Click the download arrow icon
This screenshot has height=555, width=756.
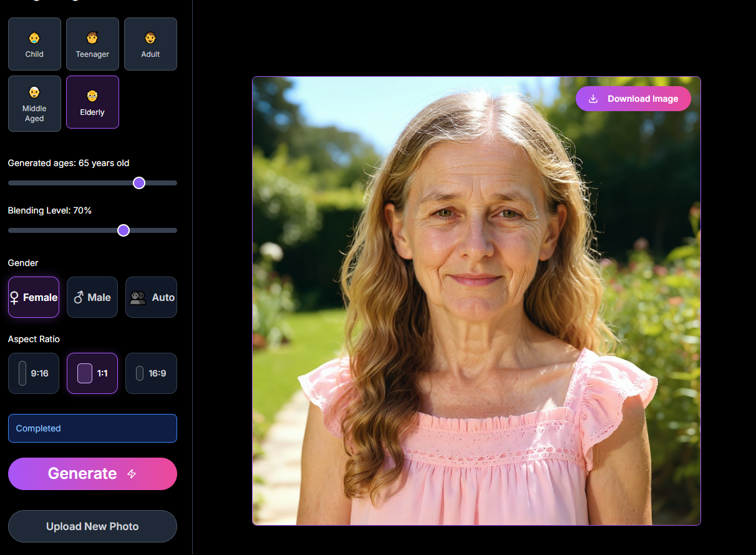[x=593, y=99]
